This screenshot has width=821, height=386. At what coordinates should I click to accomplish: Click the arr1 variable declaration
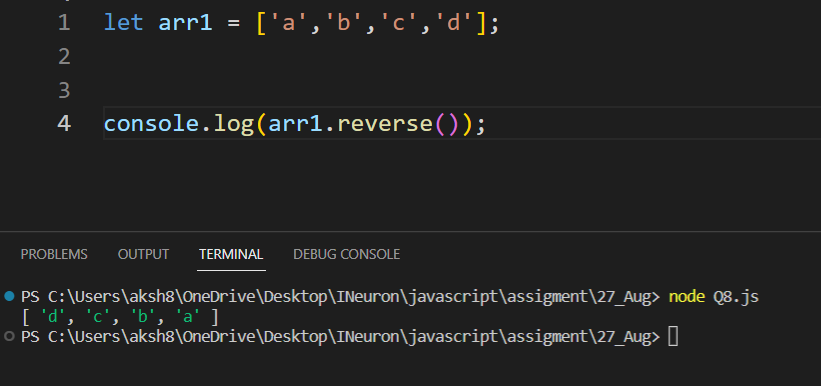tap(185, 23)
